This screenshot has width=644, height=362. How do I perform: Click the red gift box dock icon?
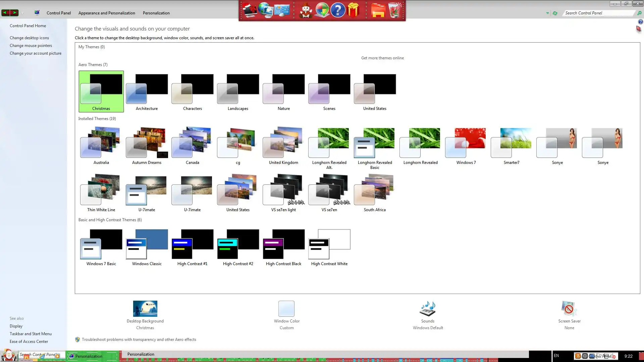(353, 10)
